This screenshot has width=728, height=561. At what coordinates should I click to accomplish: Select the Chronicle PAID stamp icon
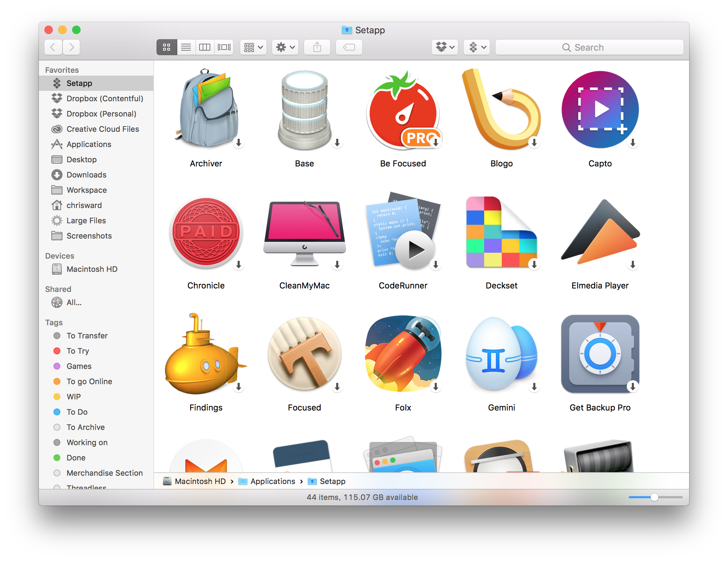point(206,232)
